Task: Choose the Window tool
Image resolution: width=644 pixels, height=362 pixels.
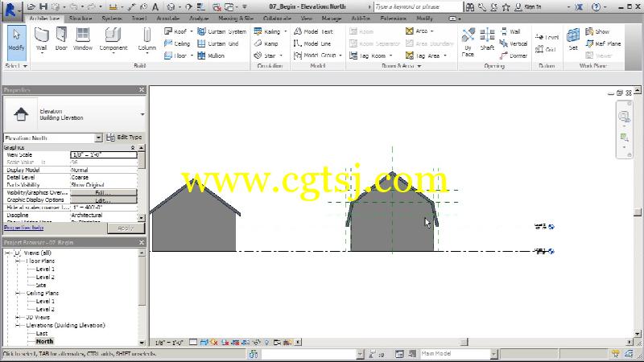Action: [x=83, y=39]
